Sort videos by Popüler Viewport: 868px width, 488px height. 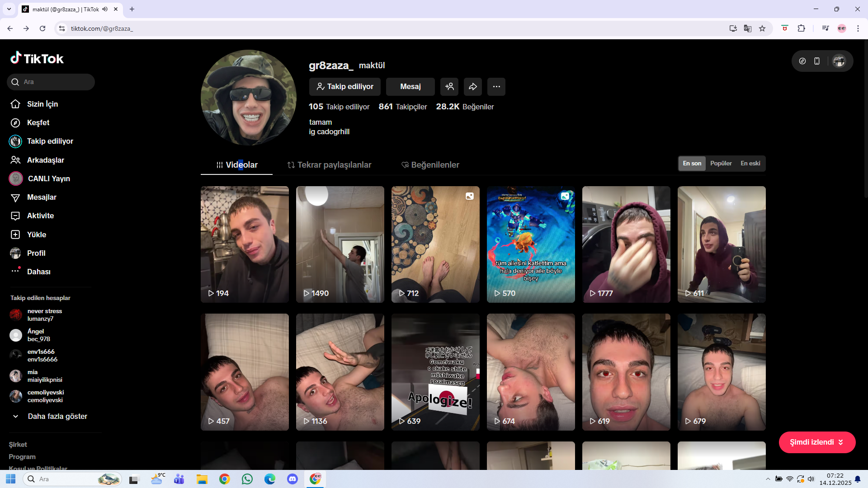pos(721,164)
